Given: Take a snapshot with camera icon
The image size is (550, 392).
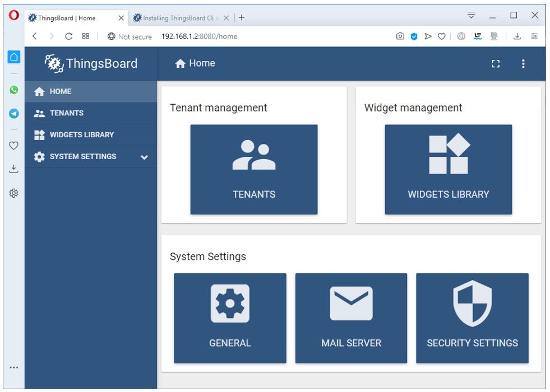Looking at the screenshot, I should pyautogui.click(x=400, y=36).
